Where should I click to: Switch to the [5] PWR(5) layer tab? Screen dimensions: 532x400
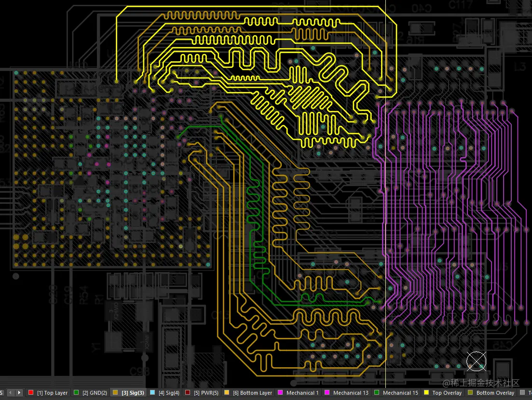(x=202, y=393)
